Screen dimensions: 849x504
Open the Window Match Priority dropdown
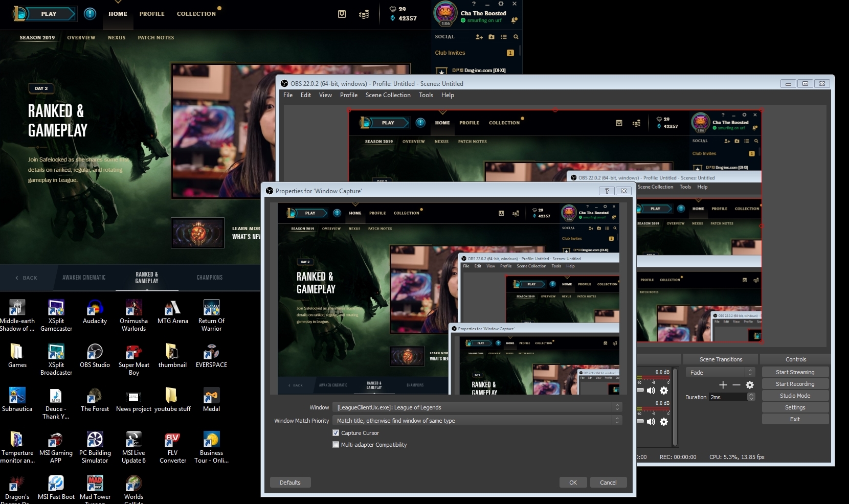(x=477, y=421)
